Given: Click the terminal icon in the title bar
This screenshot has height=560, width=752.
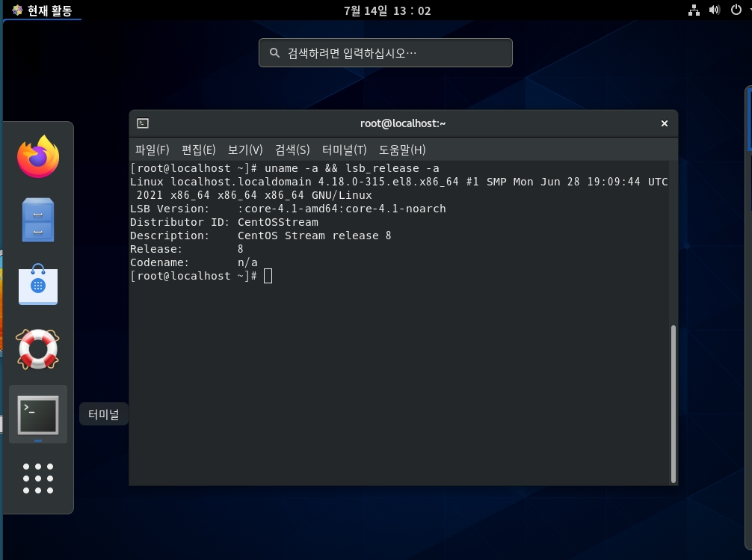Looking at the screenshot, I should (142, 123).
